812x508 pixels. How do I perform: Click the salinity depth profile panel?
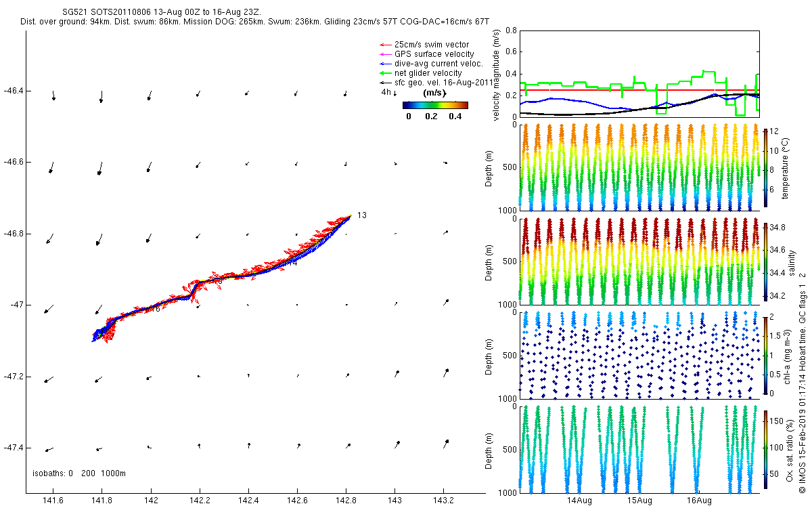click(639, 261)
